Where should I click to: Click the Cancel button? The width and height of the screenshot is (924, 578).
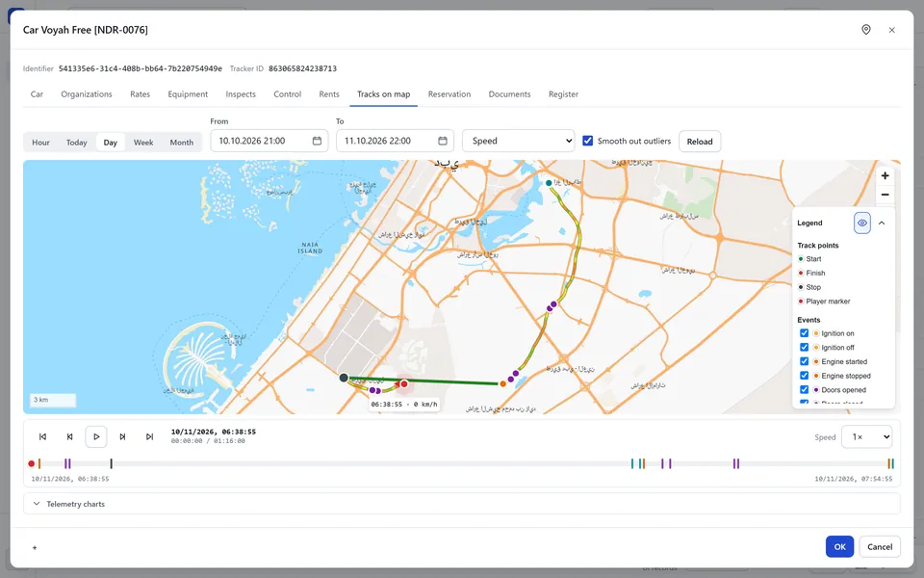[880, 547]
